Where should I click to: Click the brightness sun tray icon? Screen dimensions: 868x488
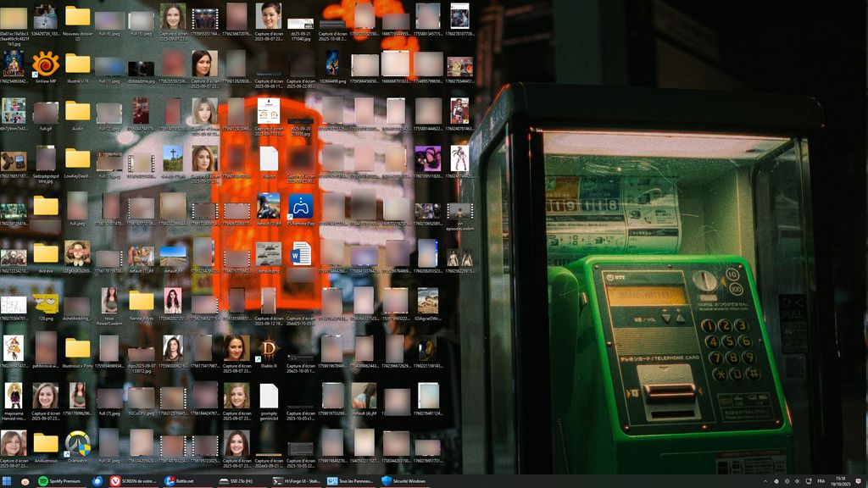tap(787, 481)
